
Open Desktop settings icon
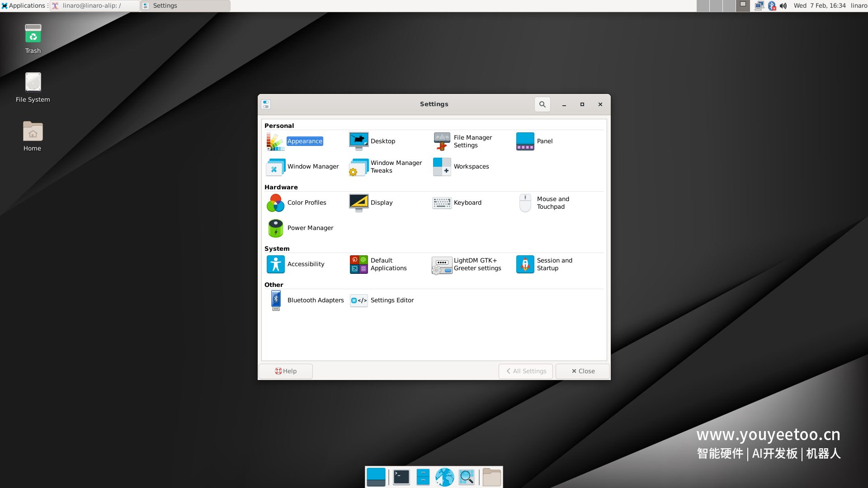pos(359,141)
